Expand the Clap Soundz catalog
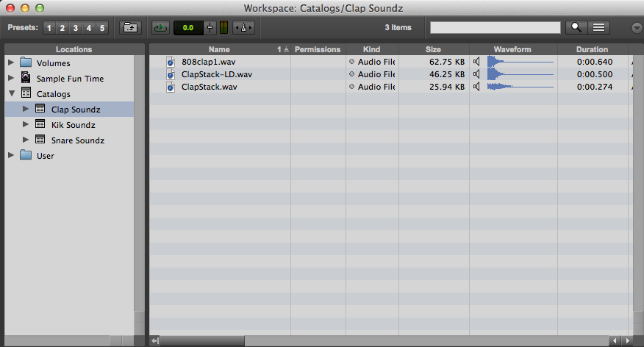Screen dimensions: 644x347 point(26,109)
